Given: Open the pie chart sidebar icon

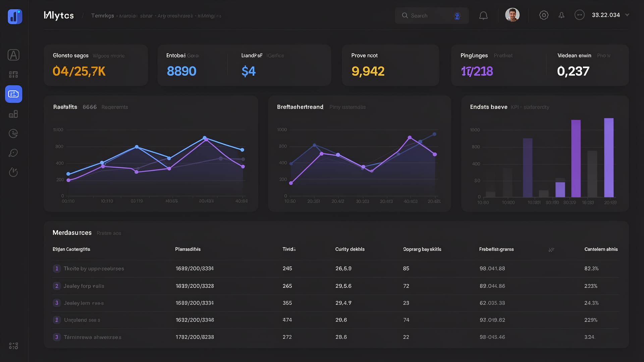Looking at the screenshot, I should click(x=13, y=133).
